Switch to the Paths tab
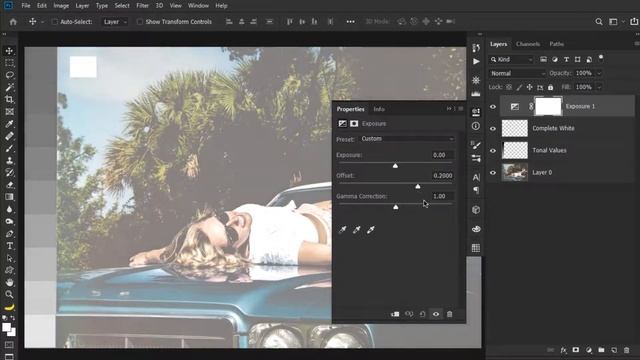Screen dimensions: 640x360 (x=556, y=44)
